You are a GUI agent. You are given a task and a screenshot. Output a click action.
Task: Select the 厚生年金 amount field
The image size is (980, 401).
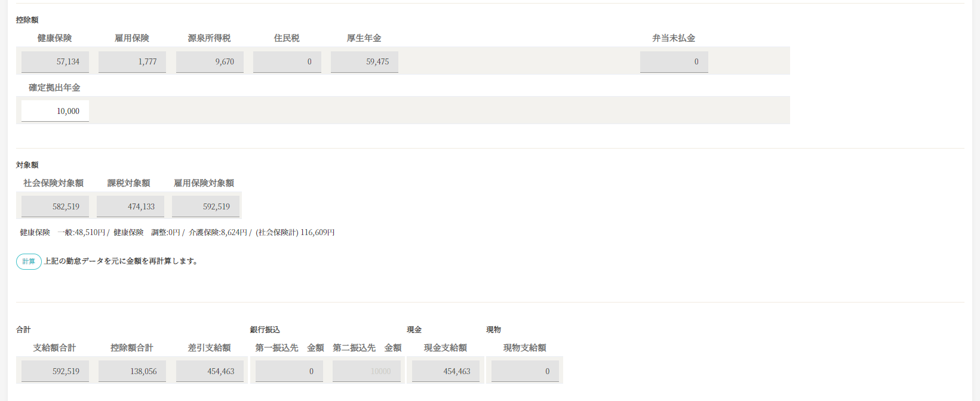coord(364,61)
